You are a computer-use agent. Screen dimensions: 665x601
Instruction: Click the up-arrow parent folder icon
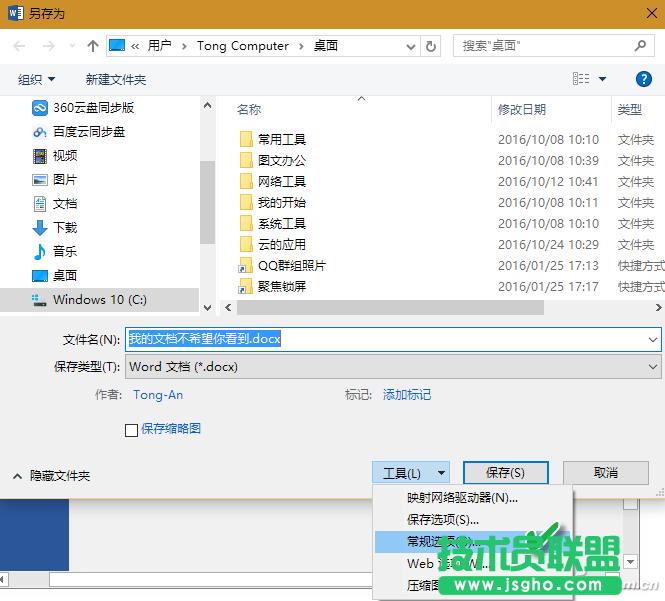coord(93,46)
